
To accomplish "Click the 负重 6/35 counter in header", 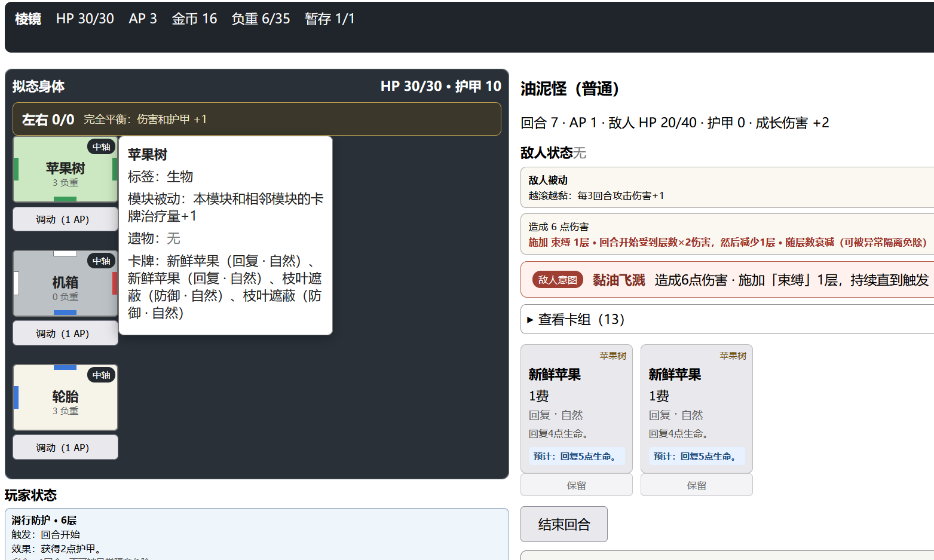I will tap(261, 19).
